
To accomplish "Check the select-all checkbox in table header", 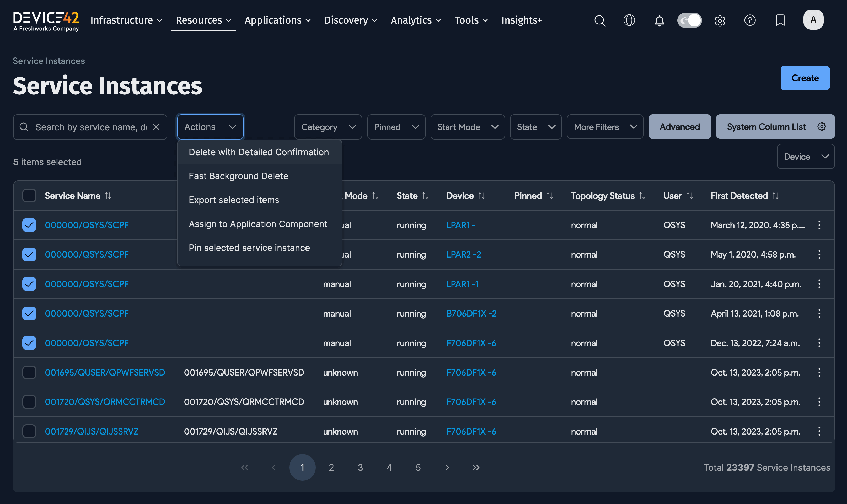I will 29,195.
